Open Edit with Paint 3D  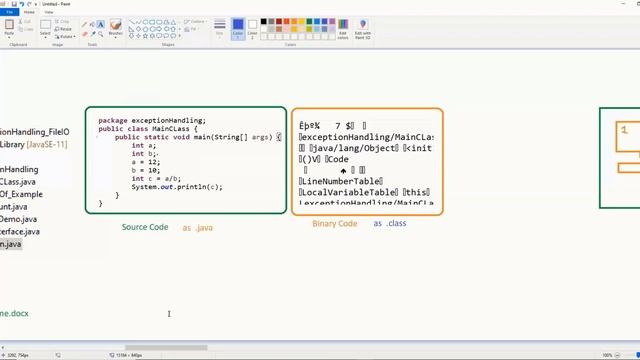pos(362,29)
